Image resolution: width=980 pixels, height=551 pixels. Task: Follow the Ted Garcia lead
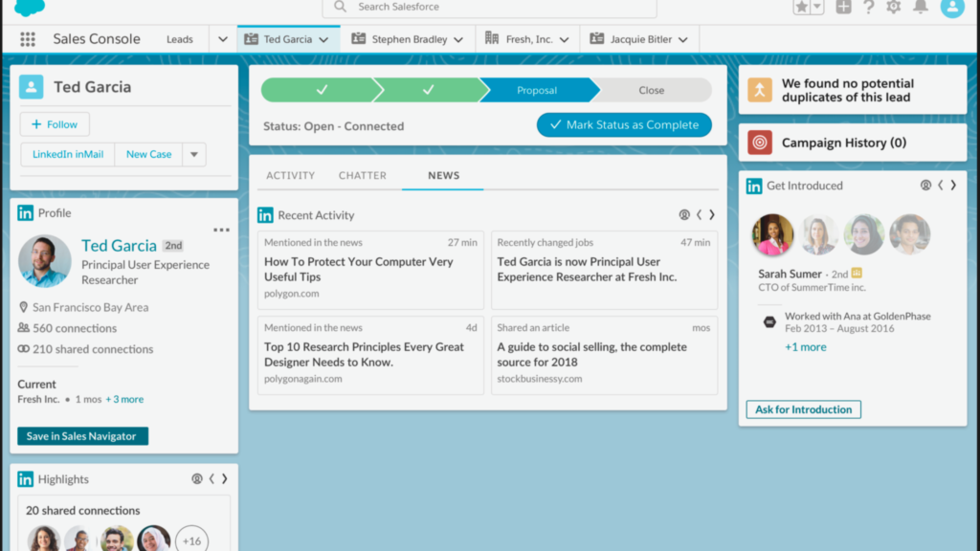point(55,124)
